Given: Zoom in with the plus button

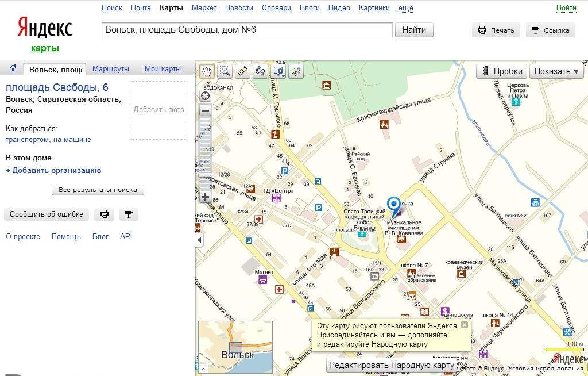Looking at the screenshot, I should tap(205, 197).
